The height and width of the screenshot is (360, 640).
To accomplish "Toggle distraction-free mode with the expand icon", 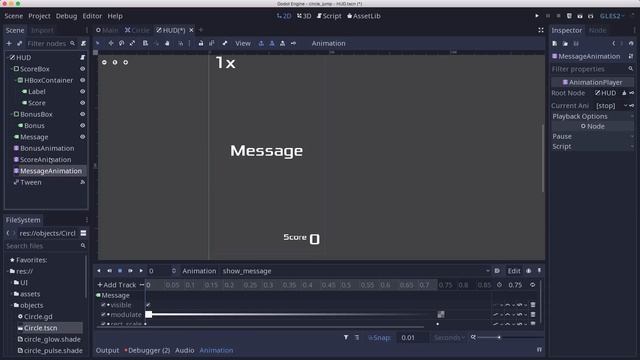I will point(540,30).
